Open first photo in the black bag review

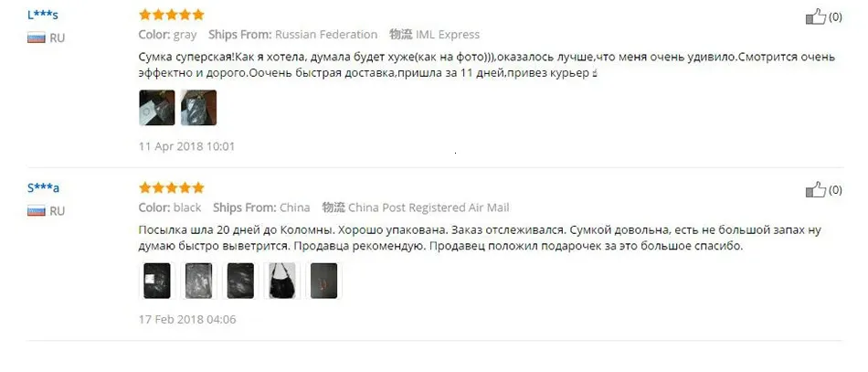click(x=156, y=281)
